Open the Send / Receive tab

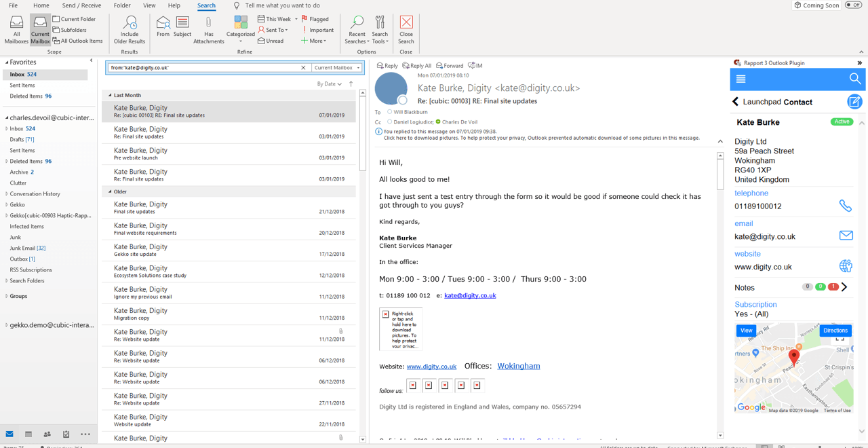81,5
